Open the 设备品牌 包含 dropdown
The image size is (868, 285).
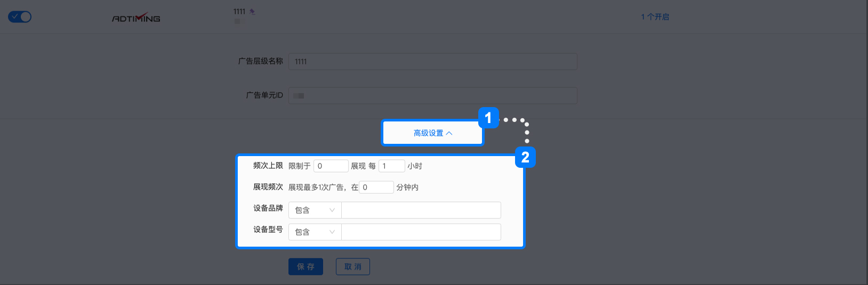point(315,210)
